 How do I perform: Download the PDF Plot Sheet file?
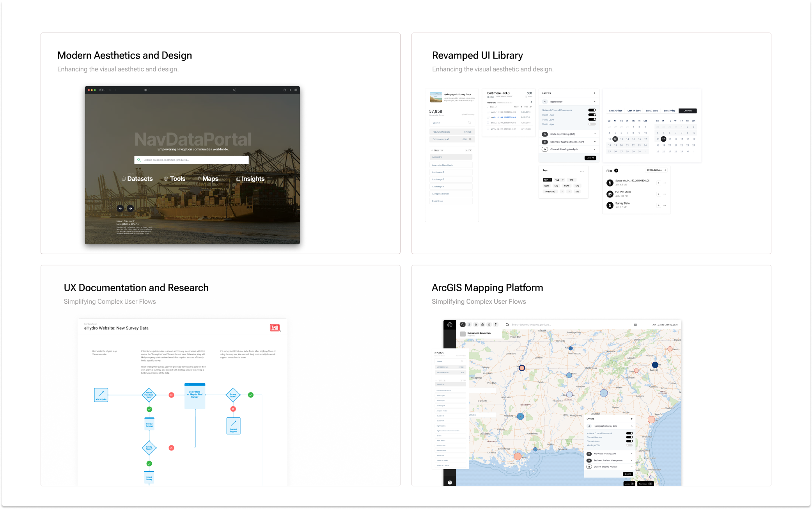[x=659, y=194]
